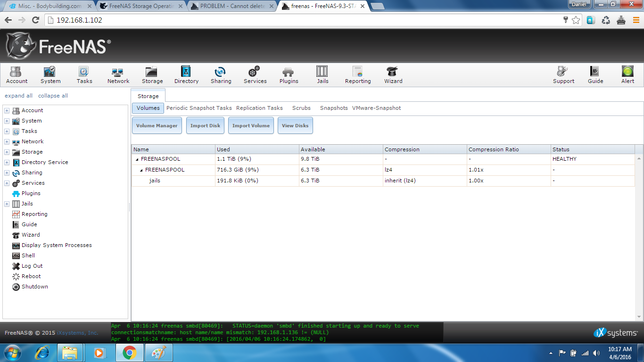
Task: Click the collapse all link
Action: 53,96
